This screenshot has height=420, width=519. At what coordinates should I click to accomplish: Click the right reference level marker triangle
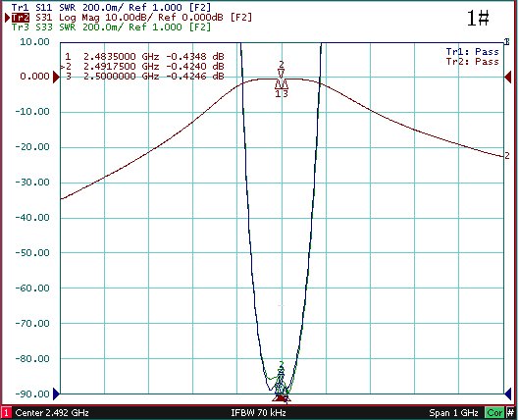pyautogui.click(x=508, y=78)
